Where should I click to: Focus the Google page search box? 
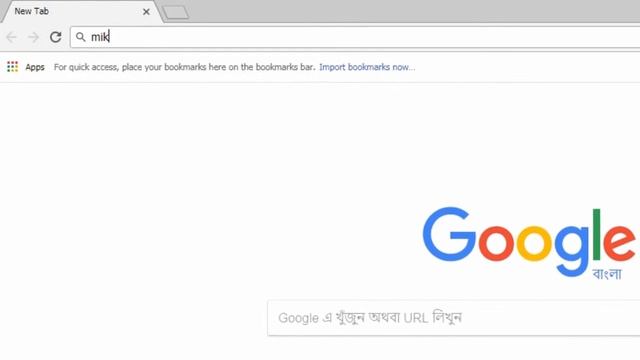coord(453,318)
